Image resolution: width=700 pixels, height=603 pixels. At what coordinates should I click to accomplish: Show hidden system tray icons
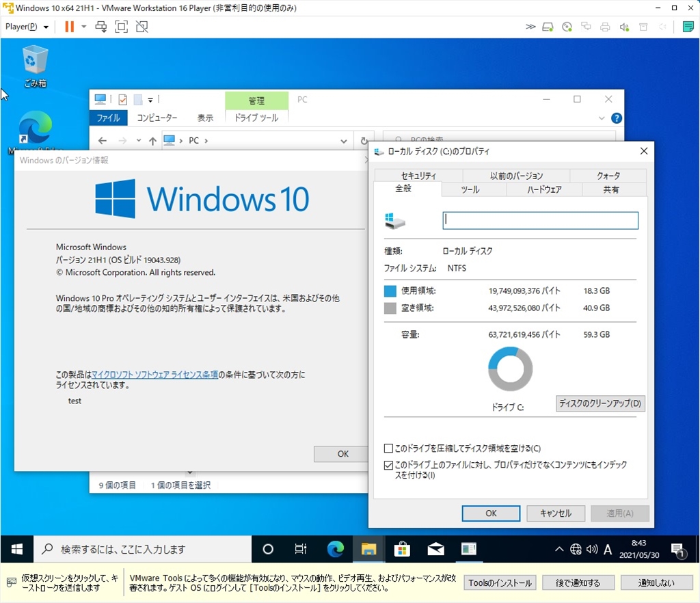[x=559, y=549]
